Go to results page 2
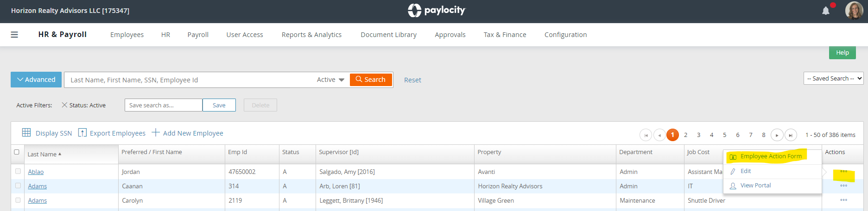868x211 pixels. [x=685, y=135]
